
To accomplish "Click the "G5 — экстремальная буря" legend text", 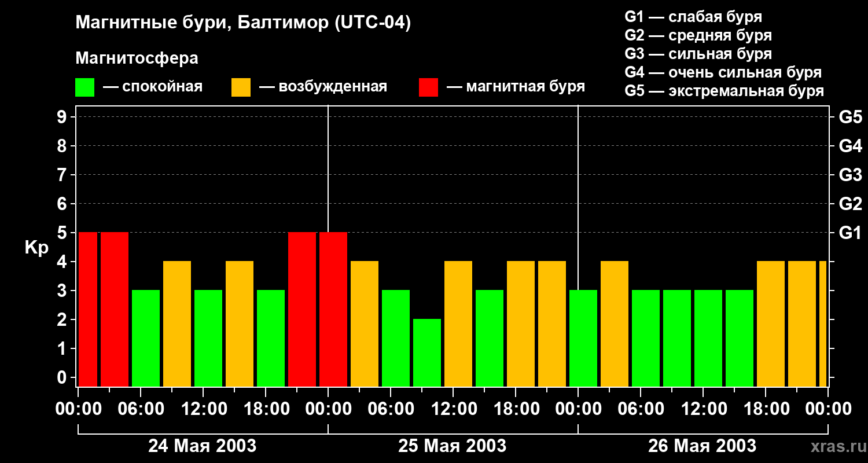I will pos(724,91).
